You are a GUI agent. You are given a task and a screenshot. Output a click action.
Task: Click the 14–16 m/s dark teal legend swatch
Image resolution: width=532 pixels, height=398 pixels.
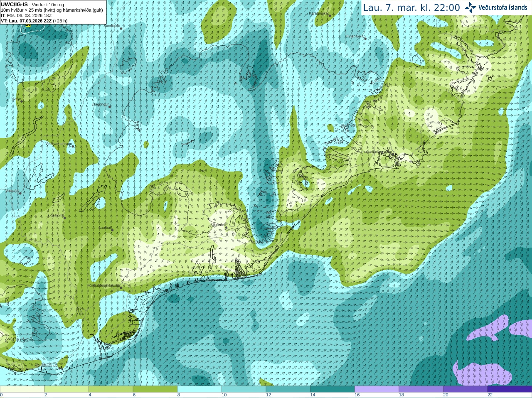click(x=332, y=389)
